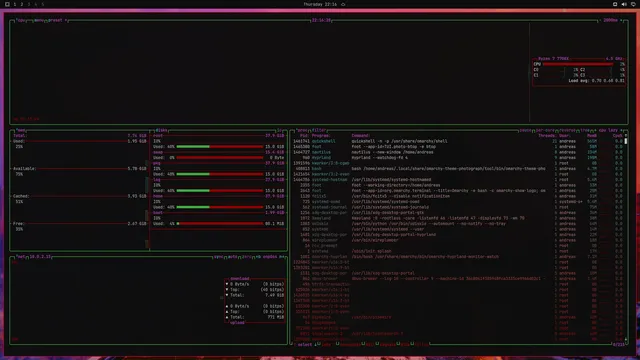
Task: Select the fcitx5 process row
Action: click(458, 196)
